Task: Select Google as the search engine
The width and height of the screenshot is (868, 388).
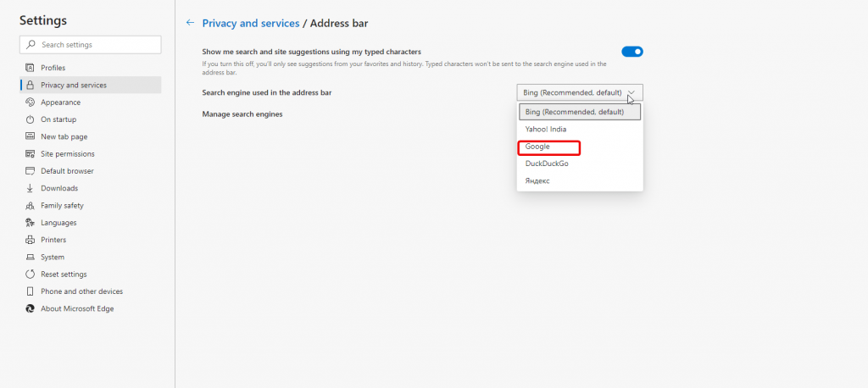Action: click(x=580, y=147)
